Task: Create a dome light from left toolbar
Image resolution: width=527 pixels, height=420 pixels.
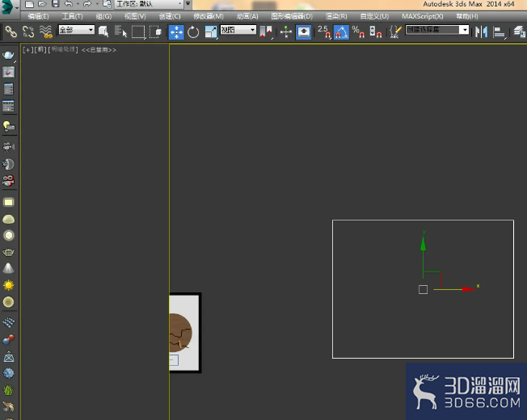Action: (x=8, y=219)
